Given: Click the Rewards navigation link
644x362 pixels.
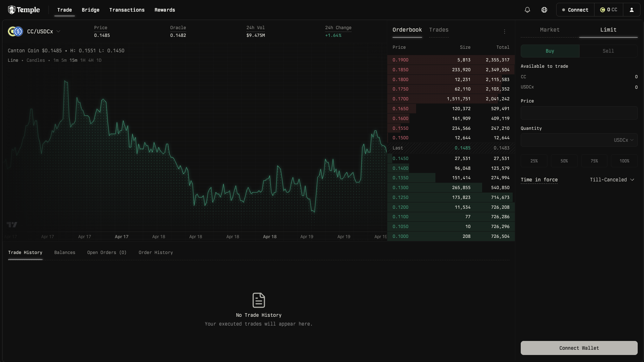Looking at the screenshot, I should (x=165, y=10).
